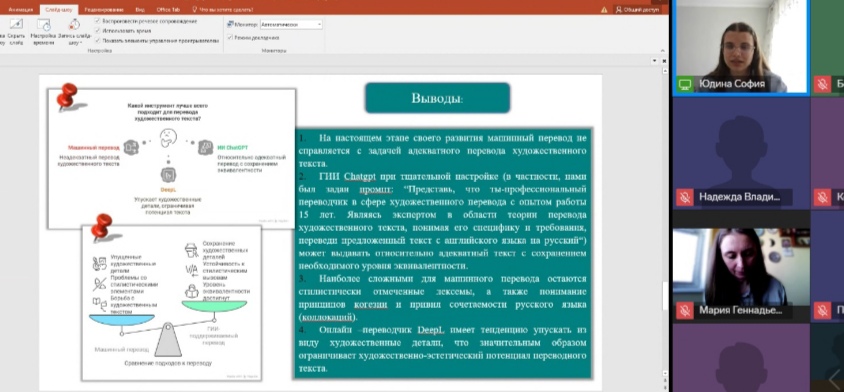
Task: Uncheck 'Показать элементы управления проигрывателем'
Action: click(x=97, y=40)
